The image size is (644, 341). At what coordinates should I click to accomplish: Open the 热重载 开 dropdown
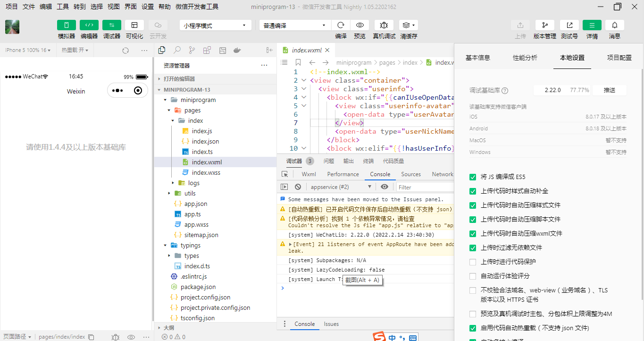(75, 50)
